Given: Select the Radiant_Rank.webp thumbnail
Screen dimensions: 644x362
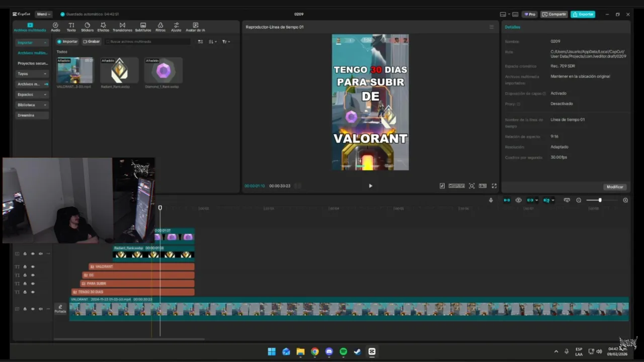Looking at the screenshot, I should pyautogui.click(x=119, y=70).
